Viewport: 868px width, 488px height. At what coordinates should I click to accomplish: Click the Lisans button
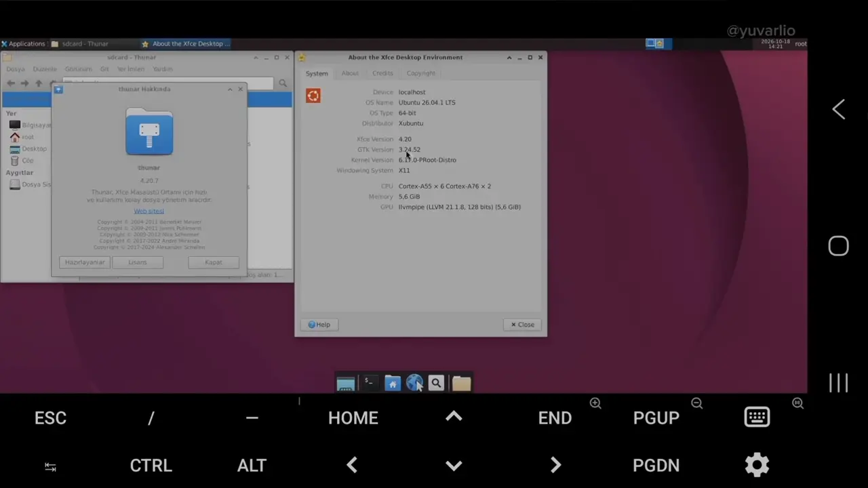click(x=137, y=262)
